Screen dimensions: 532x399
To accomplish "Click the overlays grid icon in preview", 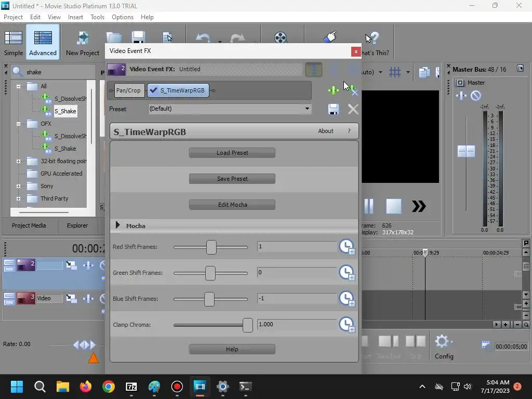I will pyautogui.click(x=395, y=72).
